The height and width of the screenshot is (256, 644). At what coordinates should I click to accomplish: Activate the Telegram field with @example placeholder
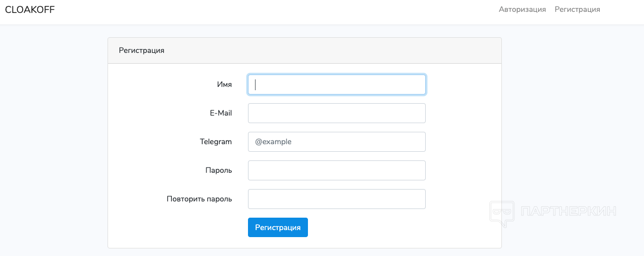point(337,142)
